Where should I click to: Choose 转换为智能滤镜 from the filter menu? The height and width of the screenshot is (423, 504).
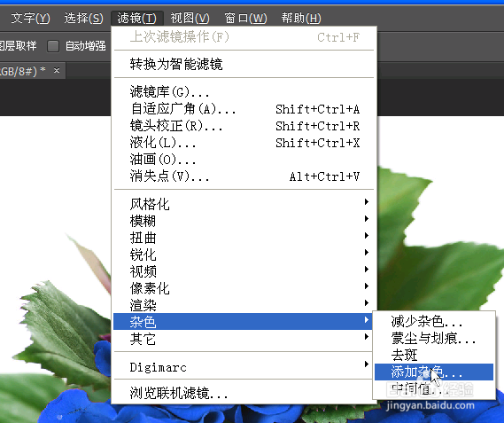pos(244,64)
